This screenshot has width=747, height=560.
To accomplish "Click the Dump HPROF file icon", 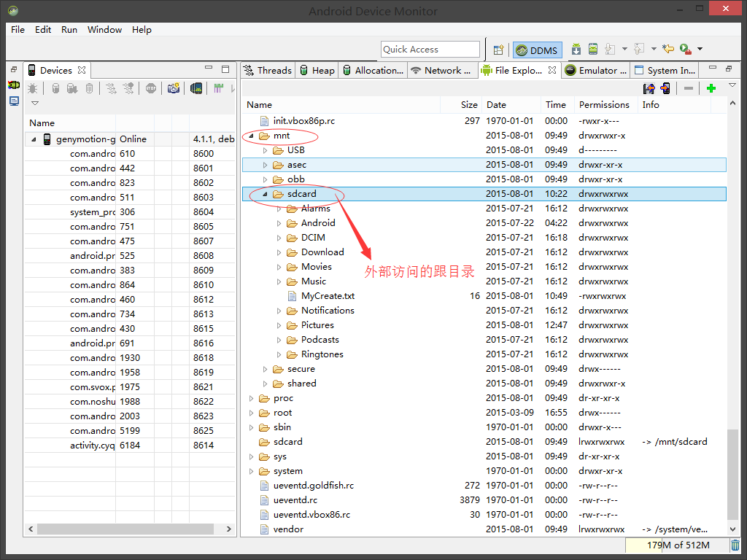I will coord(72,88).
